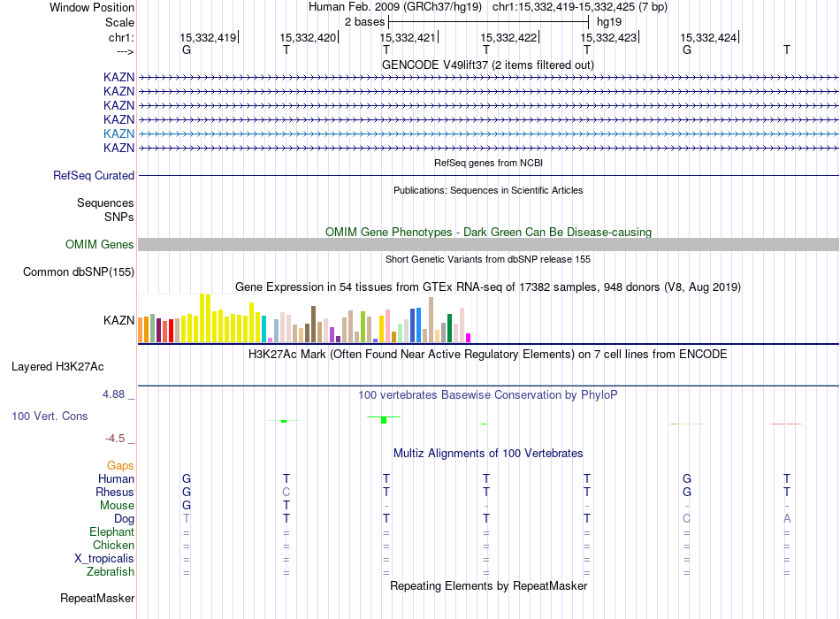
Task: Click the A base in the Dog row
Action: tap(787, 519)
